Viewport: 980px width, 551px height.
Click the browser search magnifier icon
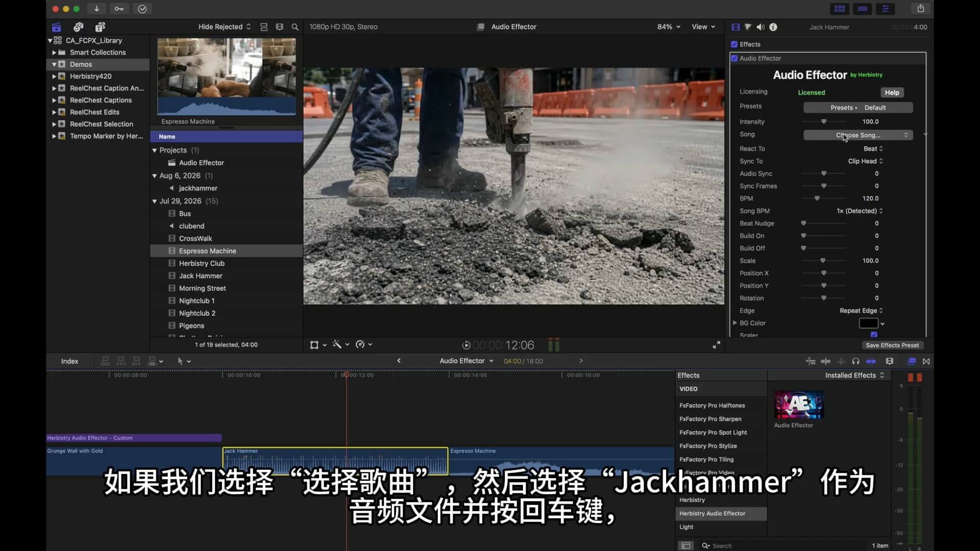coord(295,27)
